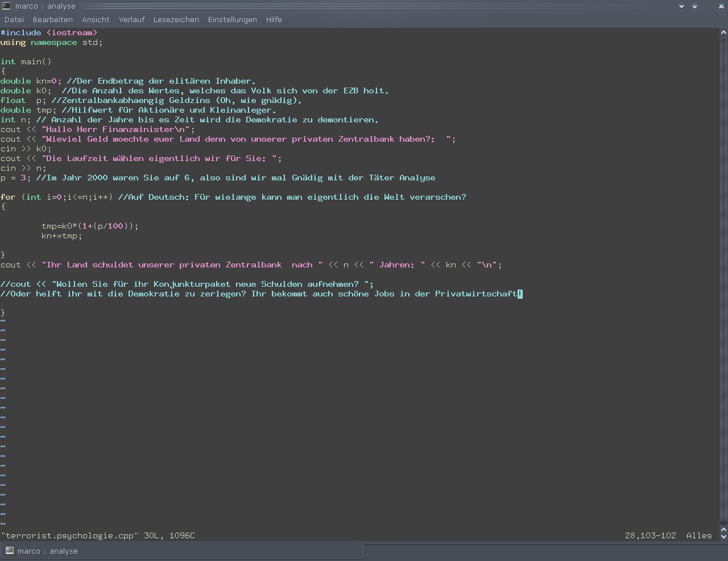Viewport: 728px width, 561px height.
Task: Click the string " Jahren: " in the cout line
Action: point(397,265)
